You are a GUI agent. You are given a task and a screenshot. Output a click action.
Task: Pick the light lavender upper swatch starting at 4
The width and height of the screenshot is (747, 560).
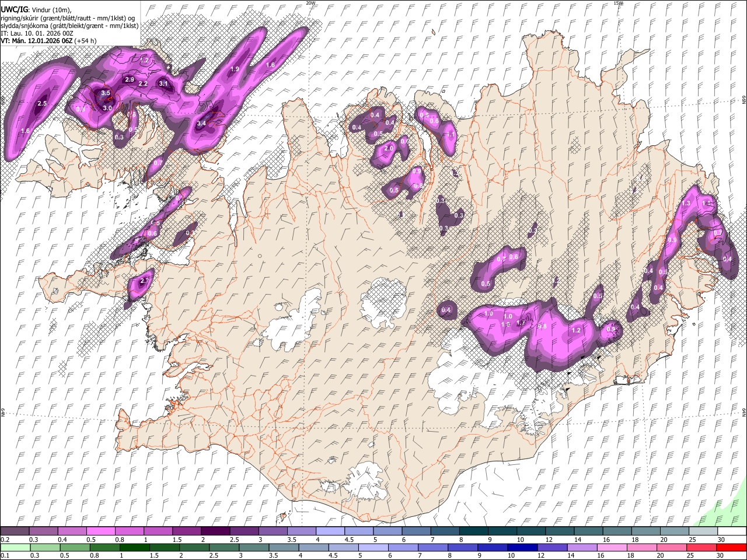click(x=330, y=531)
